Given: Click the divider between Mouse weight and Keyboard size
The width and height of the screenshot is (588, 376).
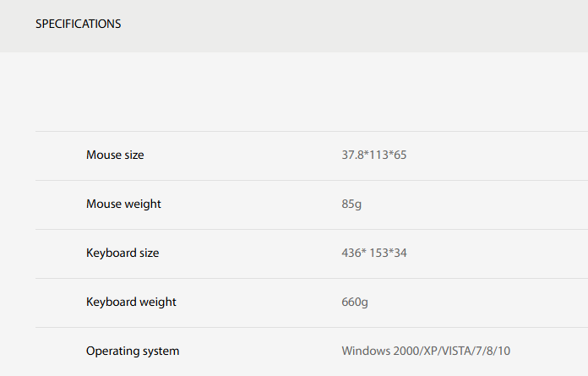Looking at the screenshot, I should [311, 229].
